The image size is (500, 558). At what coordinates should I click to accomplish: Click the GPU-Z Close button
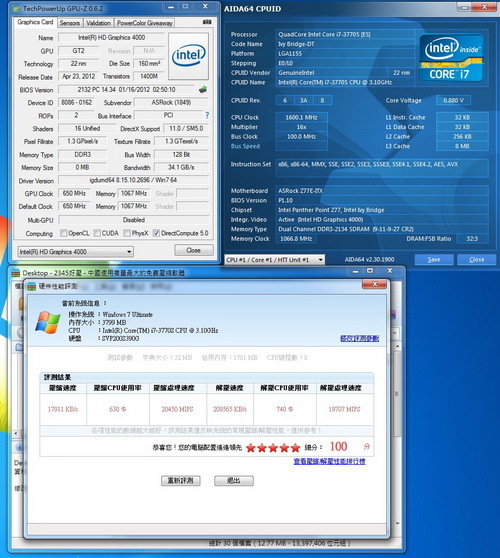[194, 250]
